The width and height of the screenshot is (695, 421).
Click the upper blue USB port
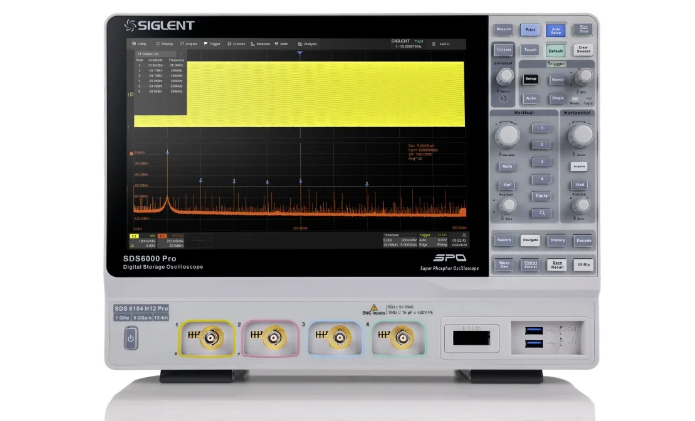pos(534,331)
